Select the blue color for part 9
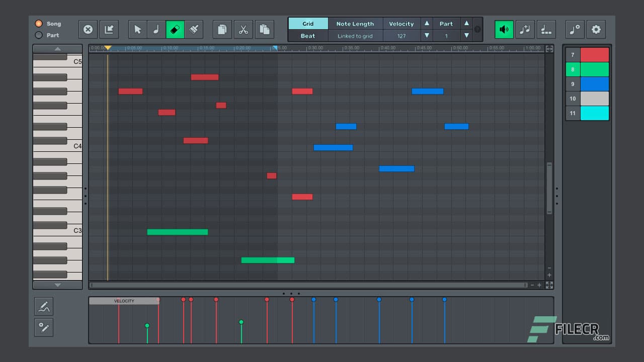The height and width of the screenshot is (362, 644). point(596,83)
